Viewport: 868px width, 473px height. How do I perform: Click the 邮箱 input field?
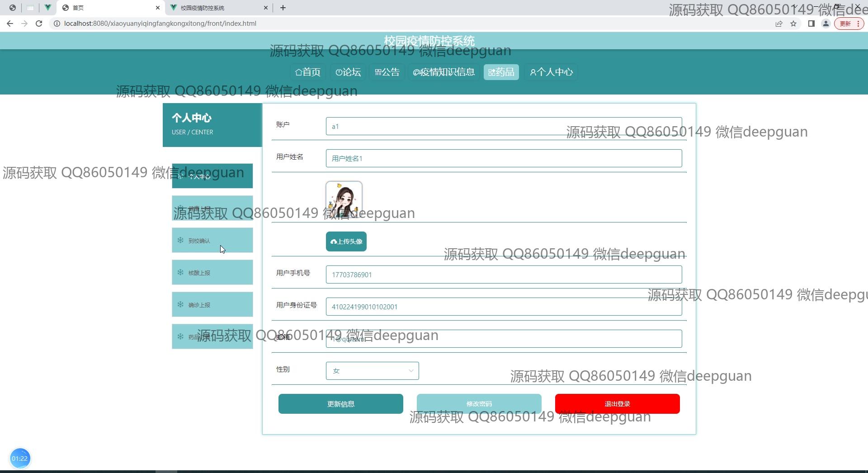click(504, 339)
